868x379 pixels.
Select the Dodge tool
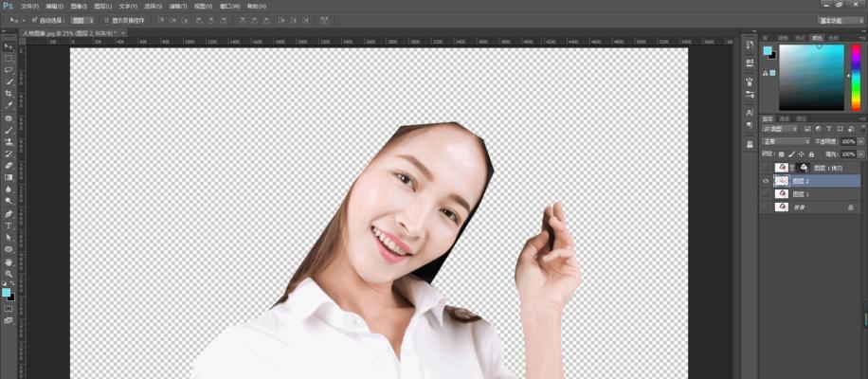click(9, 201)
